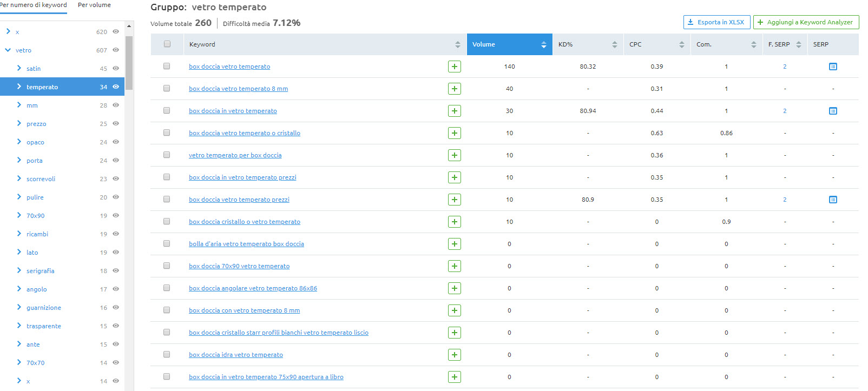Open SERP icon for 'box doccia in vetro temperato'
The width and height of the screenshot is (868, 391).
coord(833,111)
